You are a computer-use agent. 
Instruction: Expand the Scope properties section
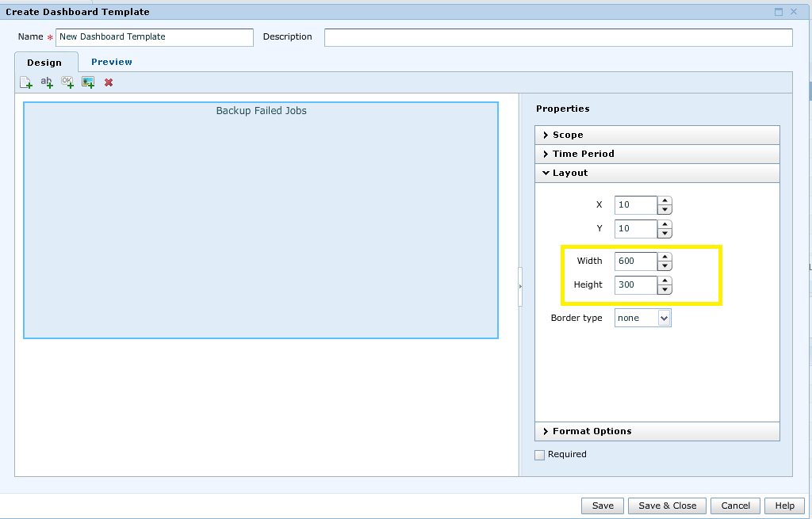pos(566,135)
